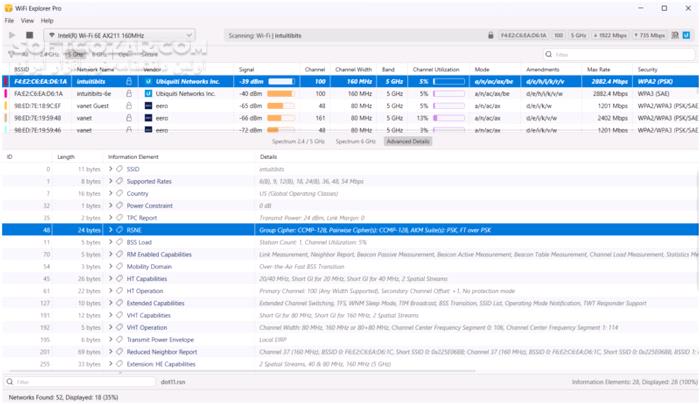Click the tag icon beside Reduced Neighbor Report
Image resolution: width=700 pixels, height=404 pixels.
click(x=119, y=352)
